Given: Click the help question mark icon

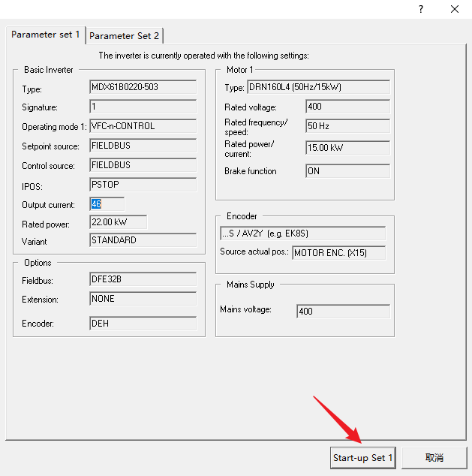Looking at the screenshot, I should pyautogui.click(x=420, y=9).
